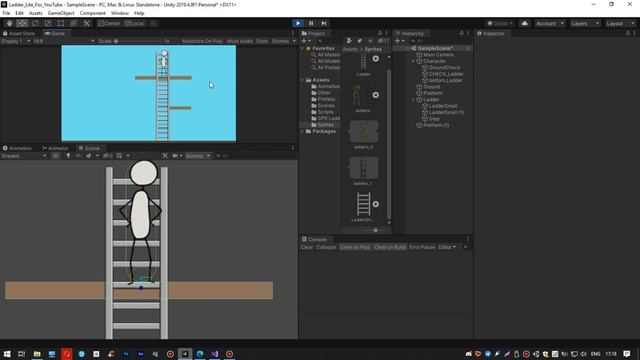Image resolution: width=640 pixels, height=360 pixels.
Task: Collapse the Character hierarchy item
Action: tap(413, 61)
